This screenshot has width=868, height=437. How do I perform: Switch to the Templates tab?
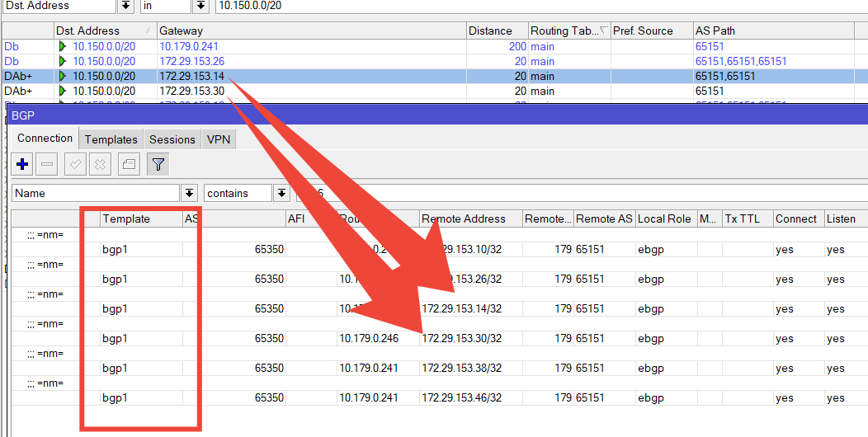[111, 139]
